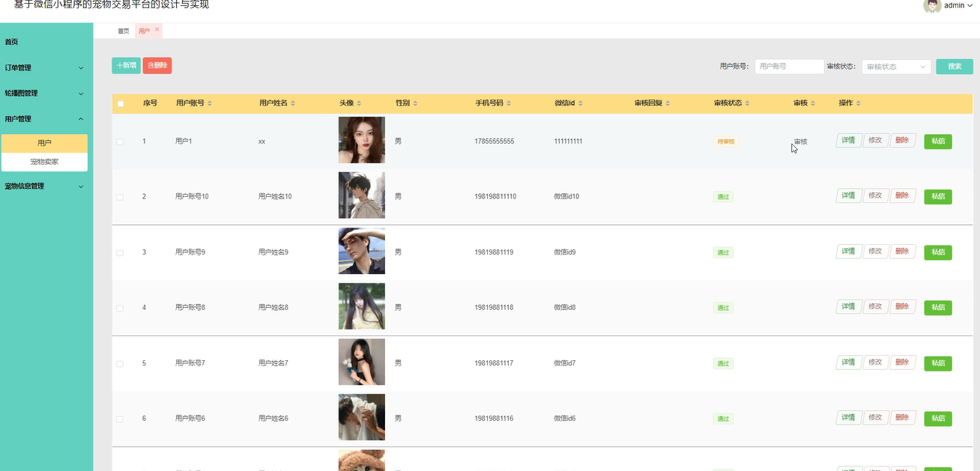Click 私信 for 用户账号9
The height and width of the screenshot is (471, 980).
click(938, 252)
